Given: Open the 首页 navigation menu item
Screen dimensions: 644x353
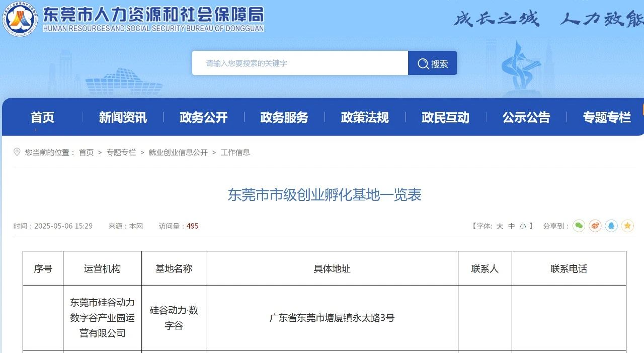Looking at the screenshot, I should point(42,117).
